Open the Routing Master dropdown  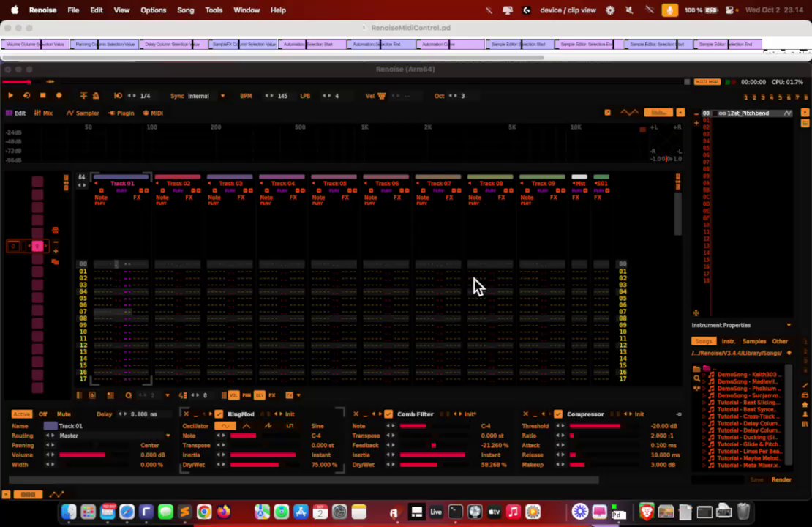pyautogui.click(x=114, y=436)
